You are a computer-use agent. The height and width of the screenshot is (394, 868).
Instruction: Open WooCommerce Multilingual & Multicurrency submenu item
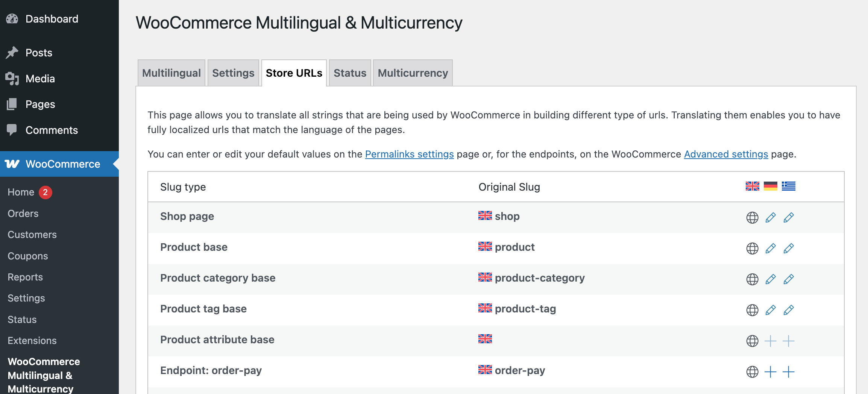(44, 375)
